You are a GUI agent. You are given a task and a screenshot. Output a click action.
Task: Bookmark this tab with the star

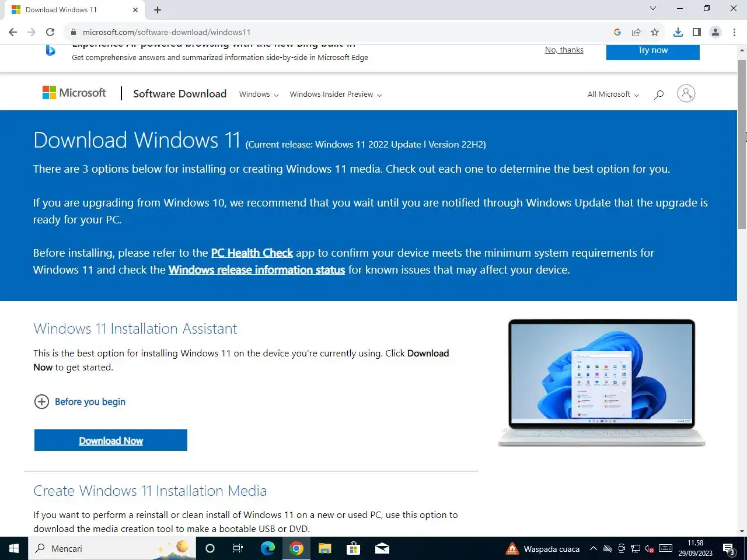[x=655, y=32]
